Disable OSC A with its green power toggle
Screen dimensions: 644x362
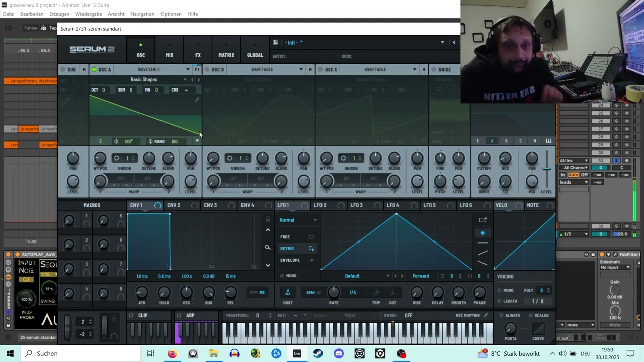pos(94,70)
